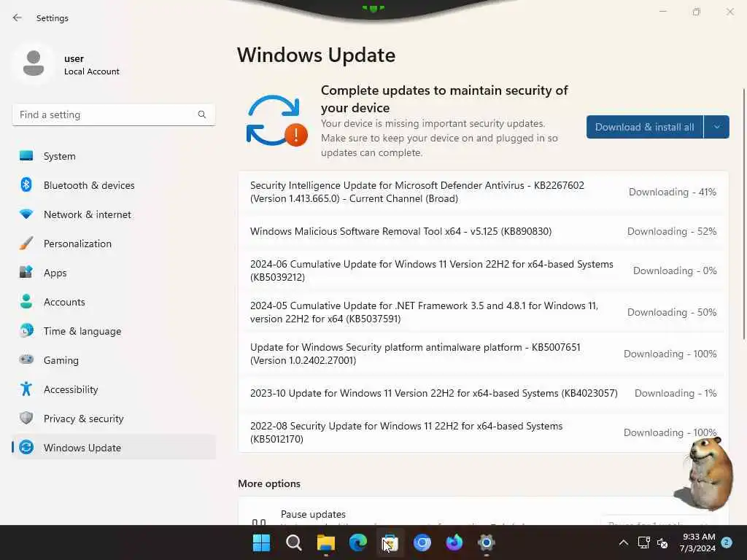Click the Accessibility figure icon
The height and width of the screenshot is (560, 747).
point(26,389)
